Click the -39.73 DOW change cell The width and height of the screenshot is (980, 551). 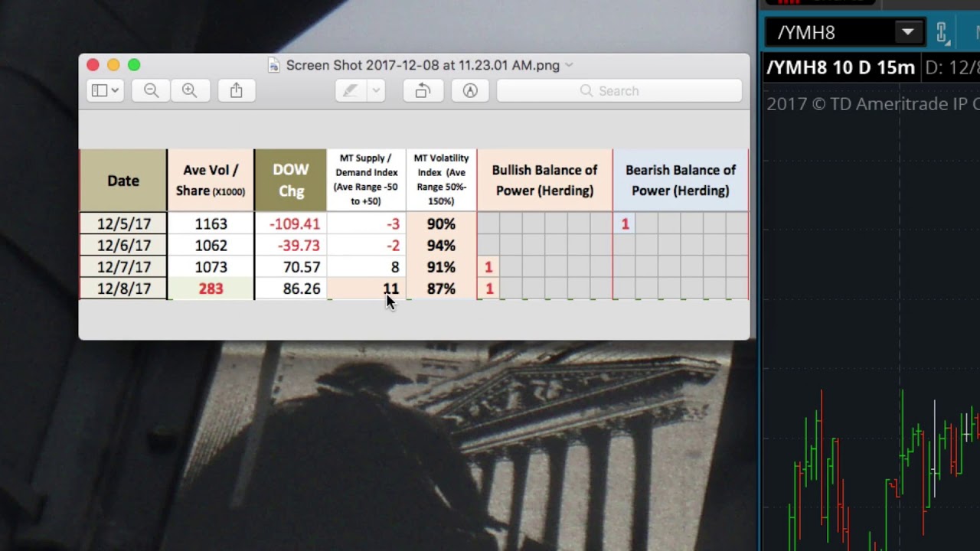point(291,245)
